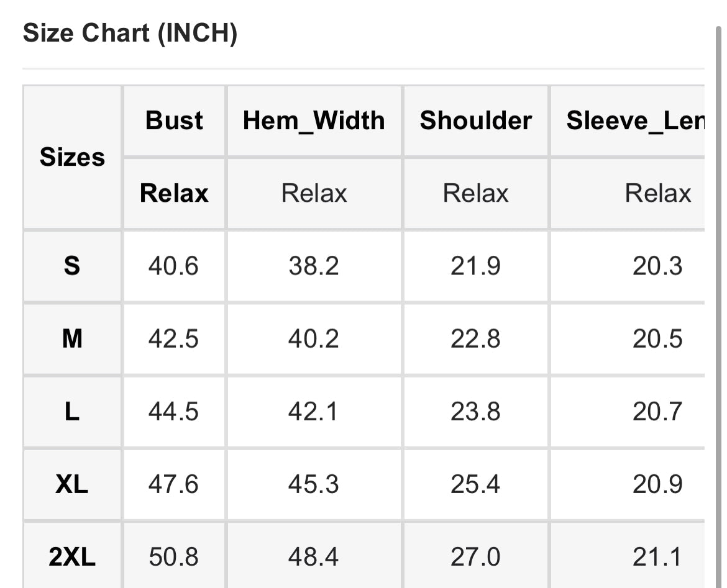The image size is (727, 588).
Task: Click the Sizes column header
Action: tap(72, 157)
